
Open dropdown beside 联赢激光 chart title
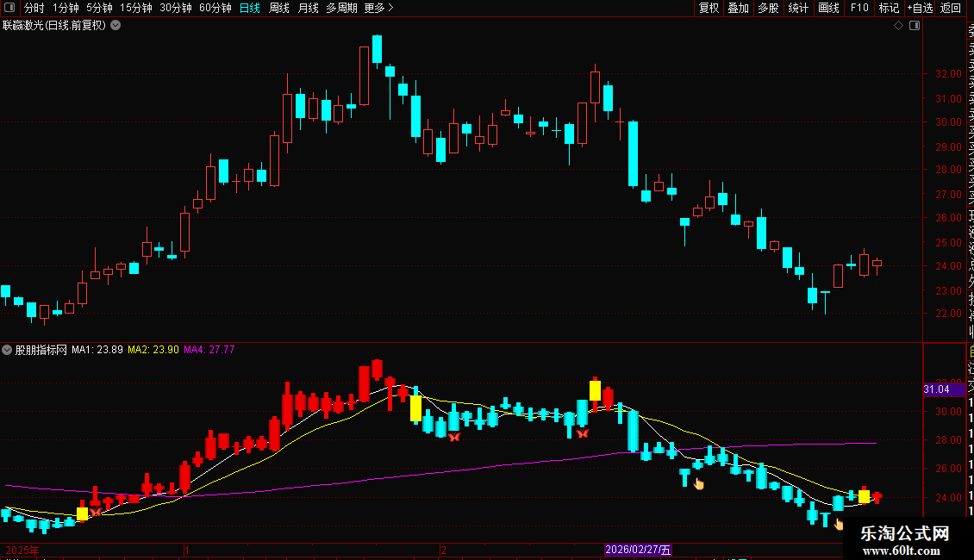[116, 26]
